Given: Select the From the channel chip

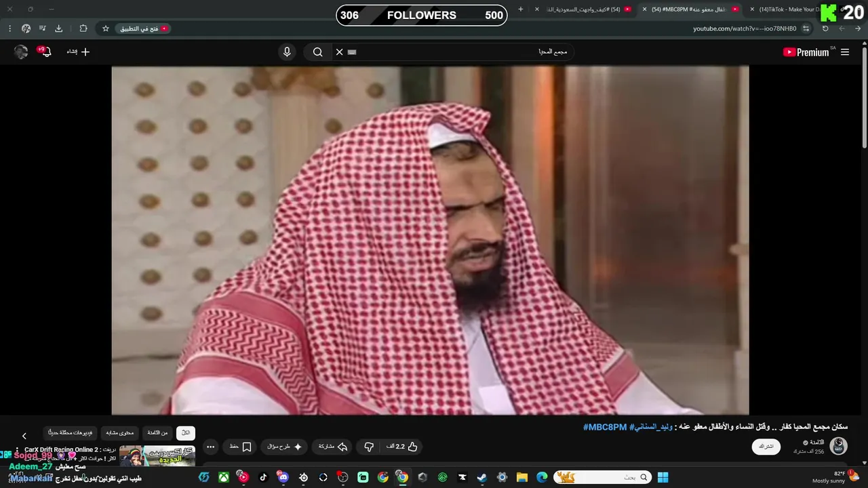Looking at the screenshot, I should click(157, 432).
